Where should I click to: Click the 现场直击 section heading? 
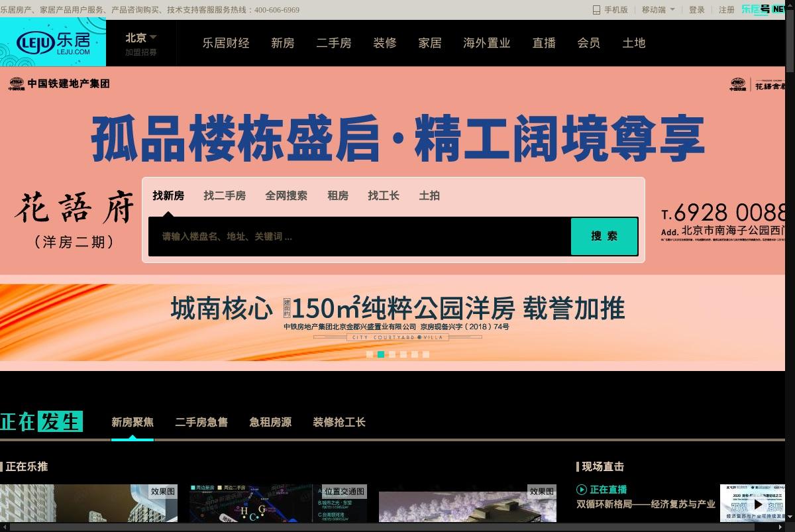click(603, 466)
